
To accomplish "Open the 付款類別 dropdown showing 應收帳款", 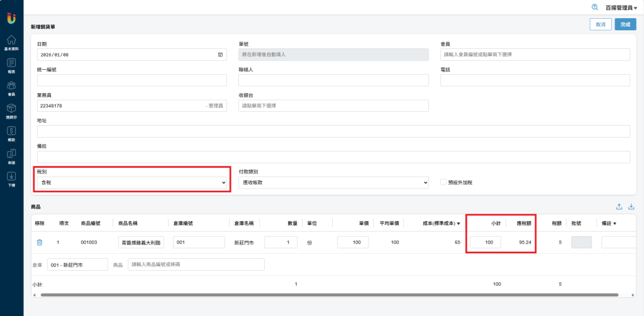I will click(x=333, y=182).
